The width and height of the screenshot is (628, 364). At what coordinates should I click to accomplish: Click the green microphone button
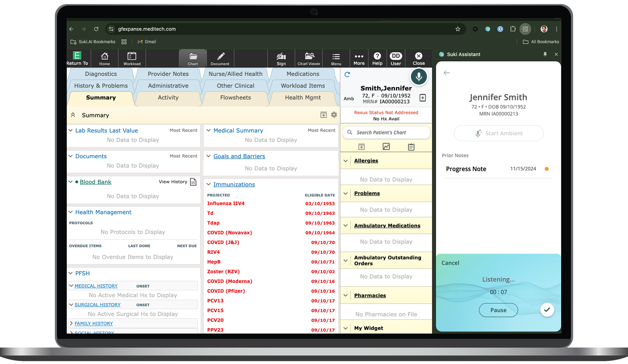pos(419,77)
